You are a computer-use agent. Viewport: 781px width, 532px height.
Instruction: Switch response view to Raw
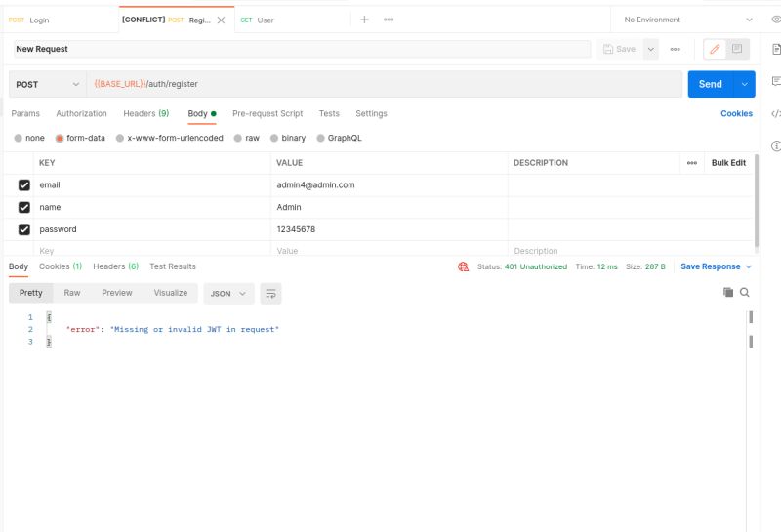pos(72,293)
